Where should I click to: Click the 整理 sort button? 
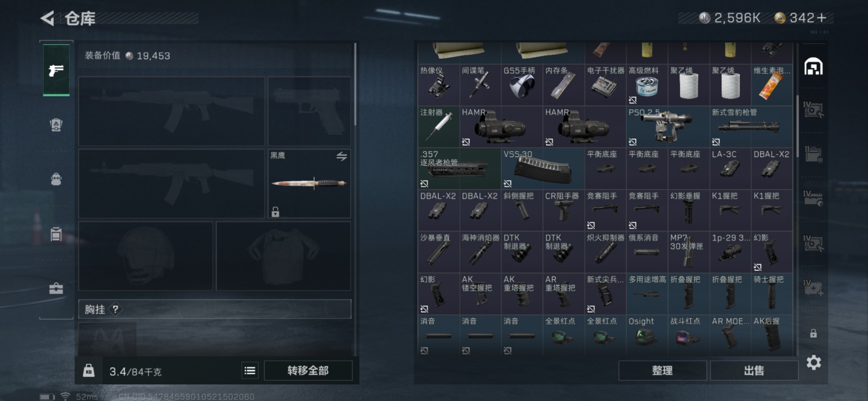click(662, 371)
